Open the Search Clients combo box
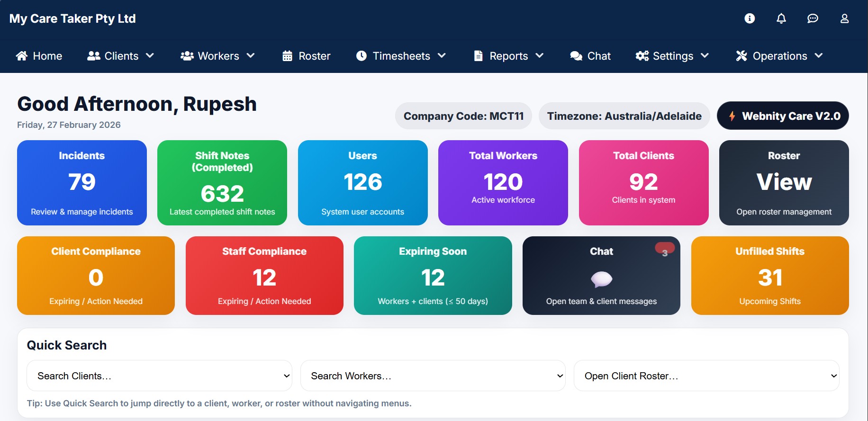The image size is (868, 421). [x=159, y=376]
